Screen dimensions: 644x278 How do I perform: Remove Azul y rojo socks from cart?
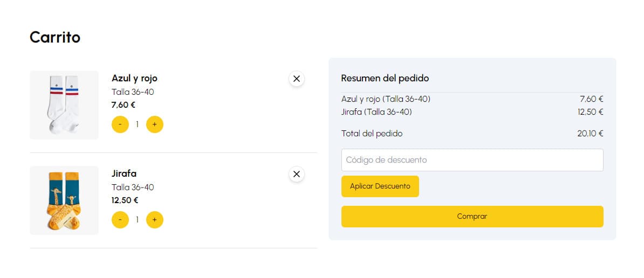296,79
